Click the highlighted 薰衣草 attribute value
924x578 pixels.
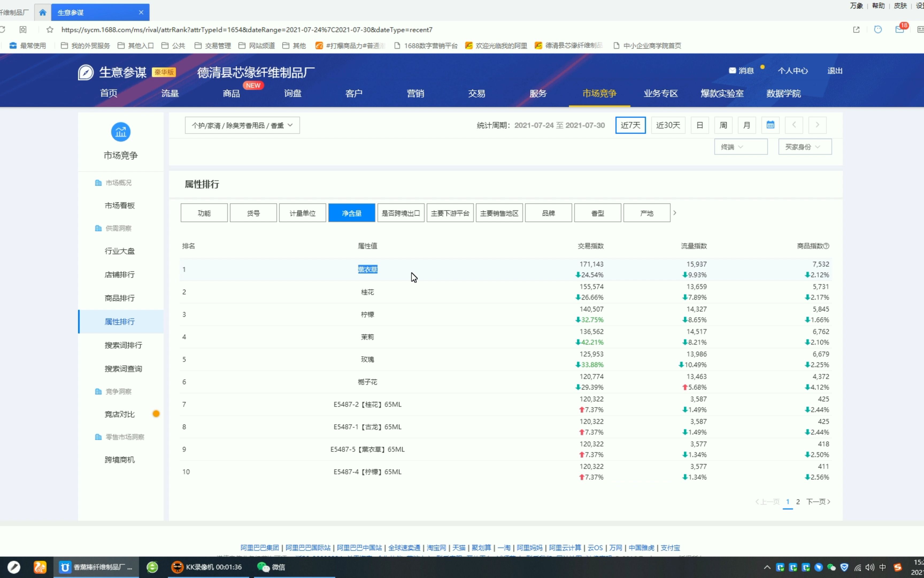[368, 269]
